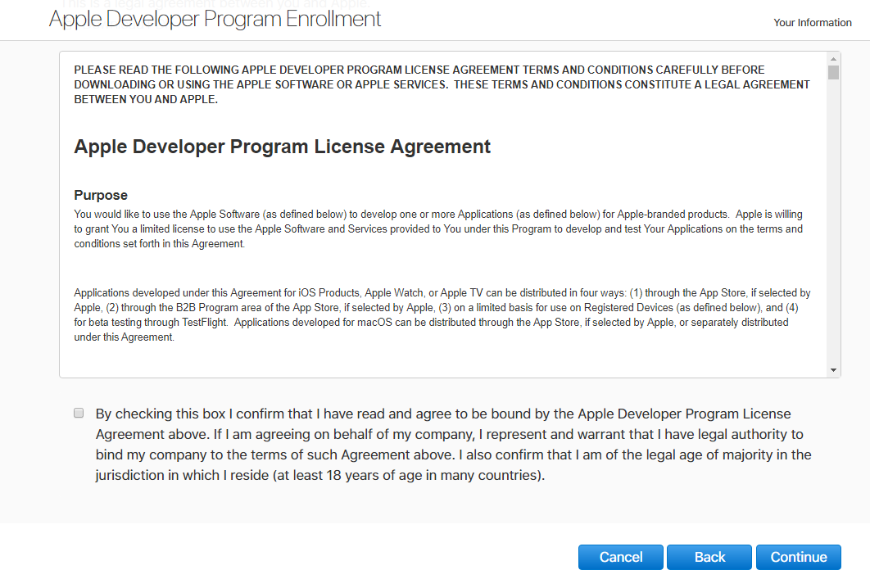Go back with the Back button

(x=709, y=557)
